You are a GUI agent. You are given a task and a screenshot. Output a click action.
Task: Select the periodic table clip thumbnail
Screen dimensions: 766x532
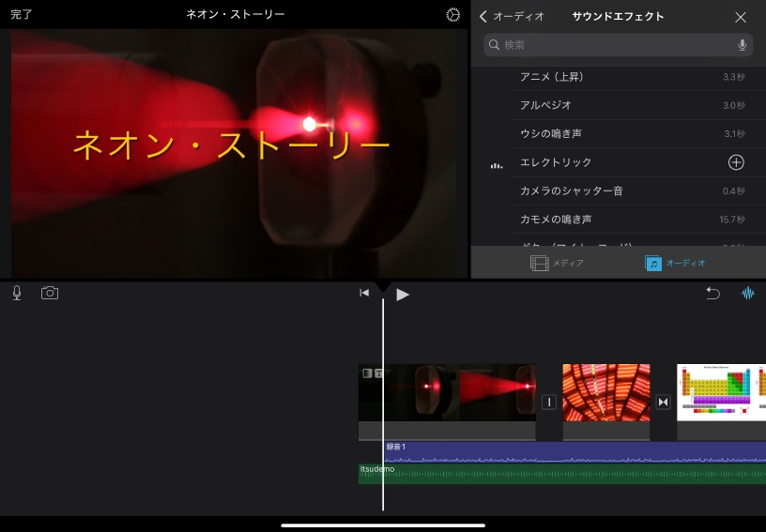click(721, 394)
